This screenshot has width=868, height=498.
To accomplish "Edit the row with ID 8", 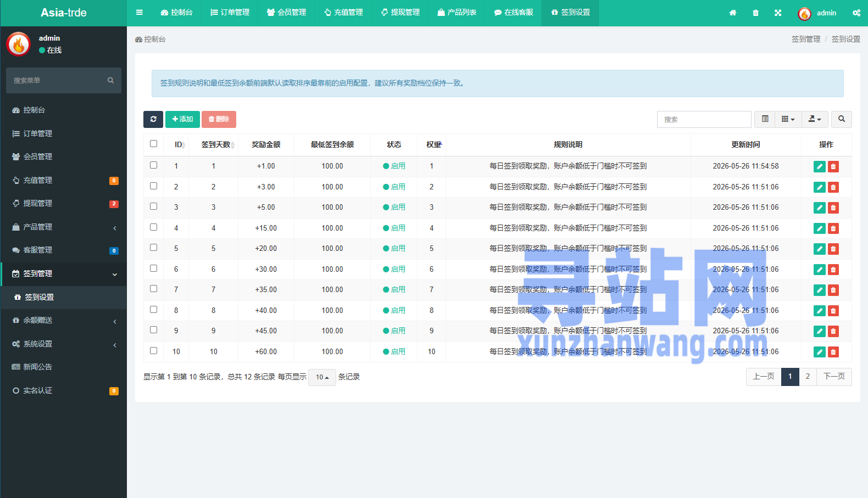I will pyautogui.click(x=820, y=311).
